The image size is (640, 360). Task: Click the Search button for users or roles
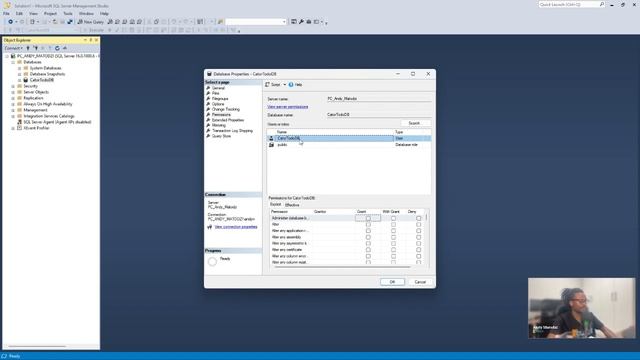coord(414,123)
